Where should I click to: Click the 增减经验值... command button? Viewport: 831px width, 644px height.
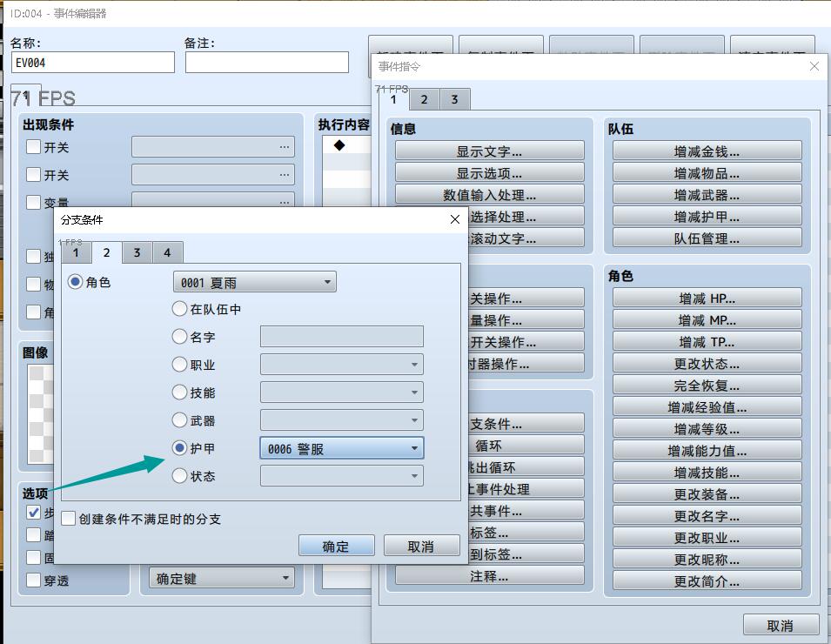pos(707,406)
